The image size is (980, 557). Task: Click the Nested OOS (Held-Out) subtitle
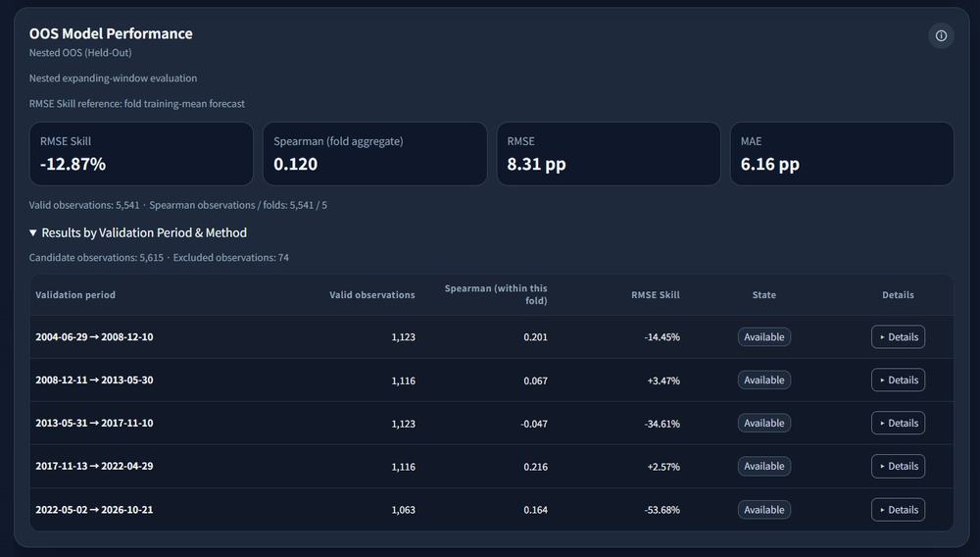coord(80,53)
